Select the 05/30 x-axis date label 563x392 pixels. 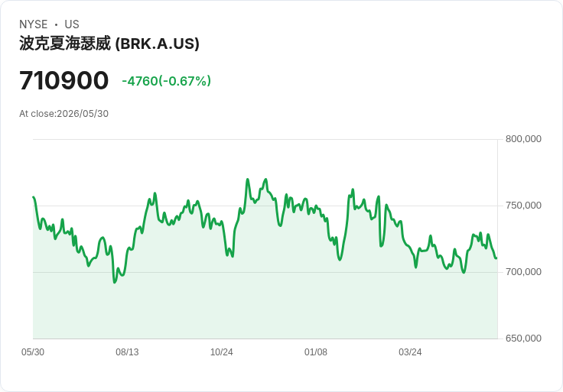coord(33,352)
